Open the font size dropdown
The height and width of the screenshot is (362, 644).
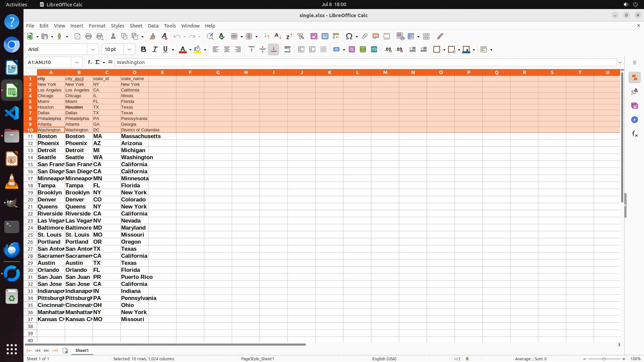point(129,50)
